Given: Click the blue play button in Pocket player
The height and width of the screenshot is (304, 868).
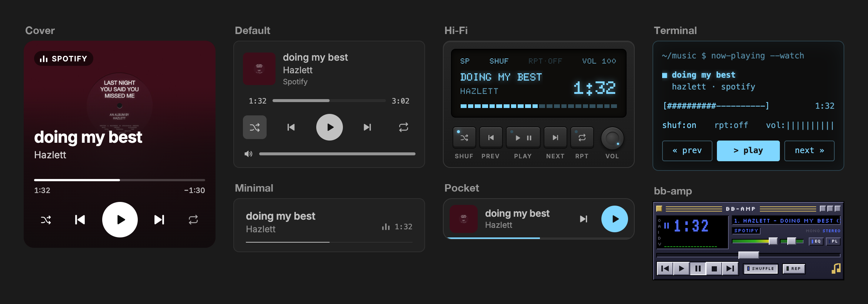Looking at the screenshot, I should click(x=615, y=219).
